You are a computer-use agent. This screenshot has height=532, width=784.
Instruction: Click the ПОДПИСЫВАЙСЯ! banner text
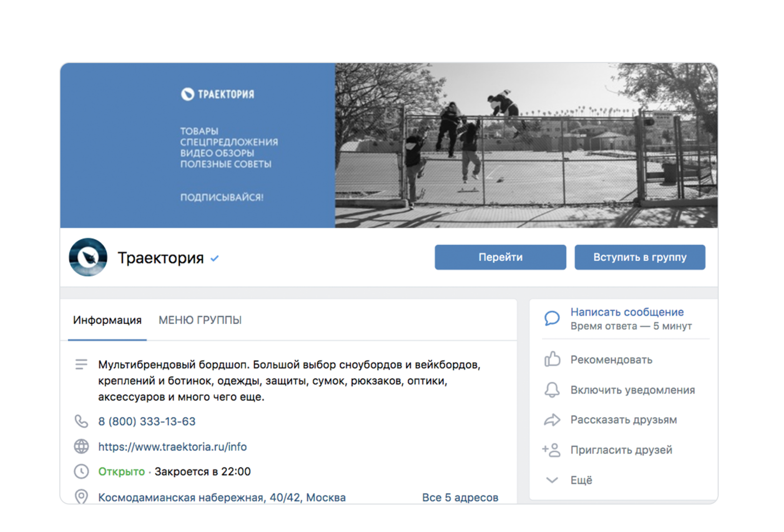pos(222,197)
